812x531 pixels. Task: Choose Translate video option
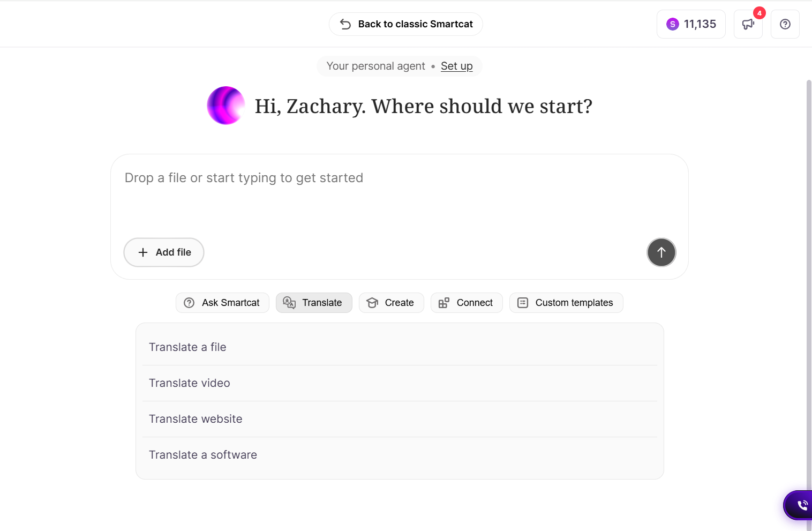point(400,383)
